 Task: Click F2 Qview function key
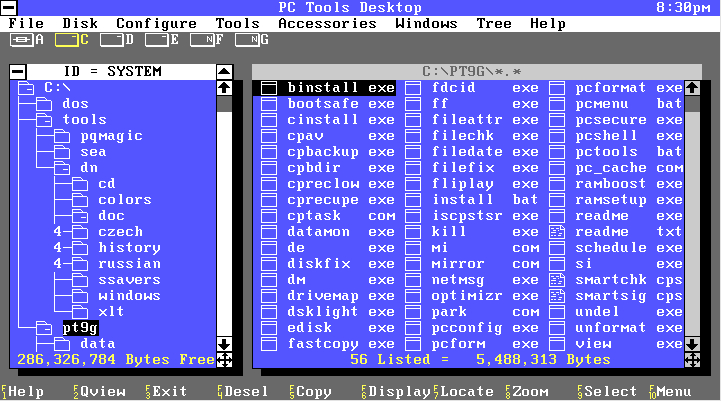tap(99, 392)
